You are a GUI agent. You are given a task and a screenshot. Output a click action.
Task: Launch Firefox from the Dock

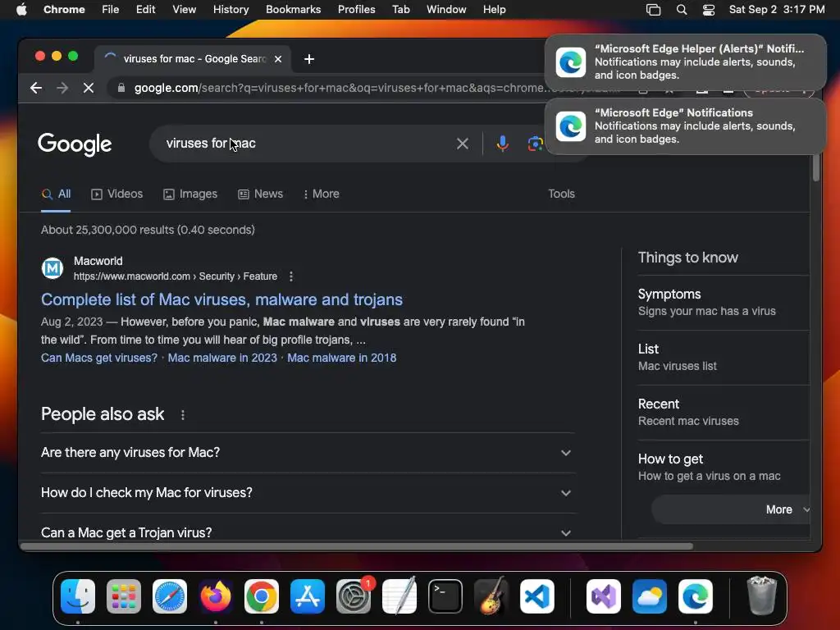(216, 596)
